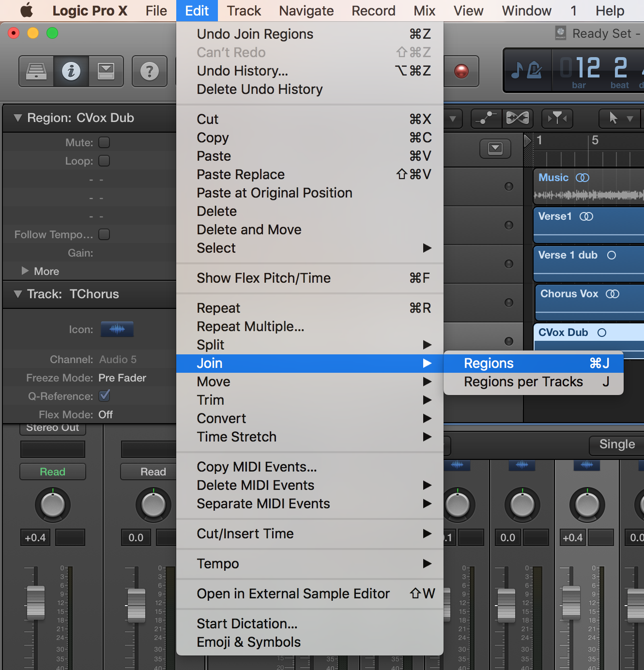
Task: Open the Navigate menu
Action: pyautogui.click(x=307, y=11)
